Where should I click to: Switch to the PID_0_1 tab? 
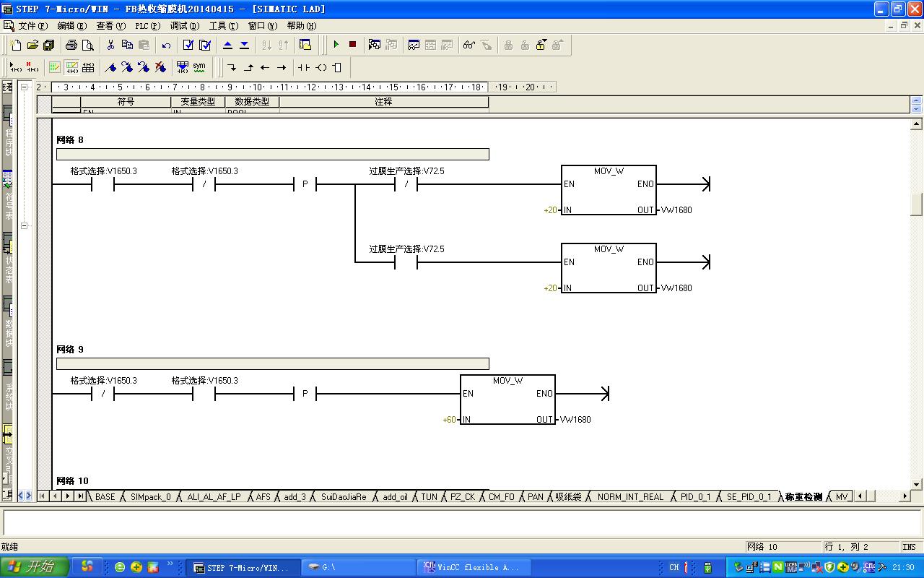pyautogui.click(x=696, y=497)
